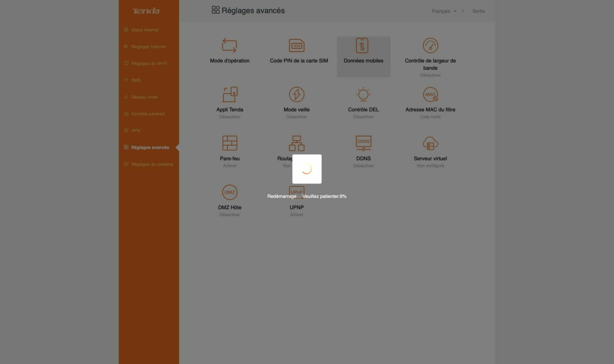Open the Mode d'opération icon
614x364 pixels.
229,46
